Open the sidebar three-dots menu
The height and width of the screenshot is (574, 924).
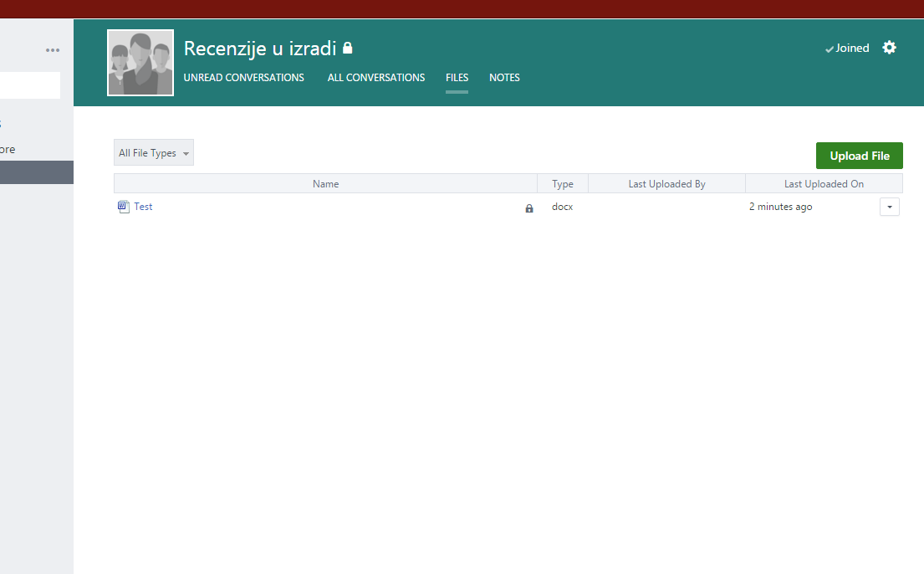53,50
